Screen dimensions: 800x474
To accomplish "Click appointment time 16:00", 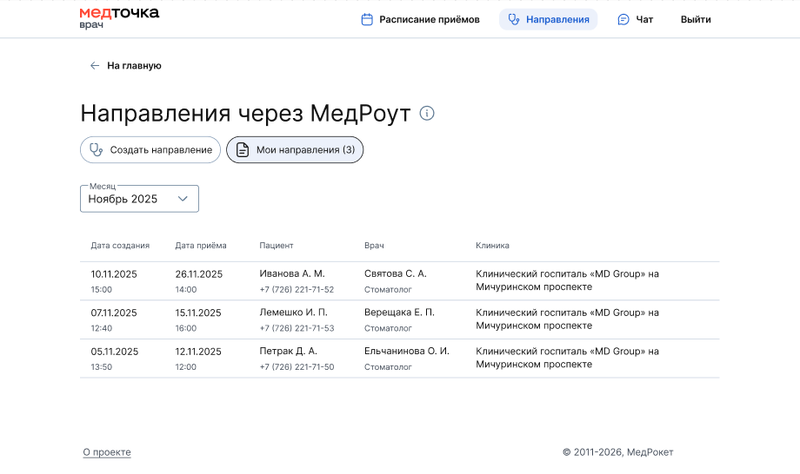I will [186, 328].
